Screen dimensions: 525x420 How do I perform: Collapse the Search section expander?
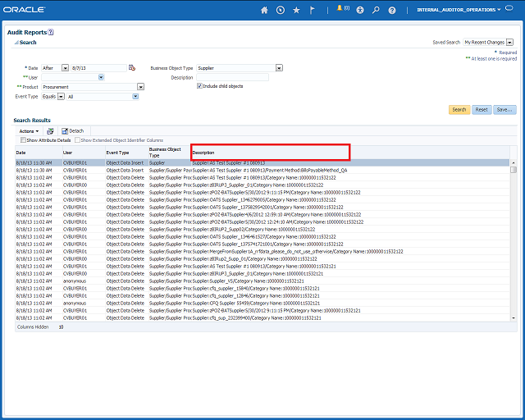(x=16, y=43)
